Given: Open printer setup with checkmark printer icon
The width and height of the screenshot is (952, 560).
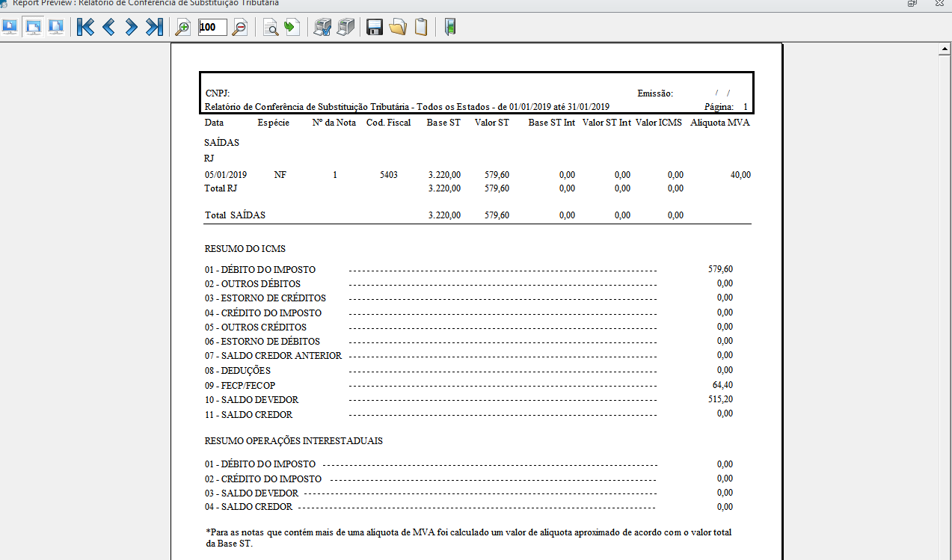Looking at the screenshot, I should [x=322, y=28].
